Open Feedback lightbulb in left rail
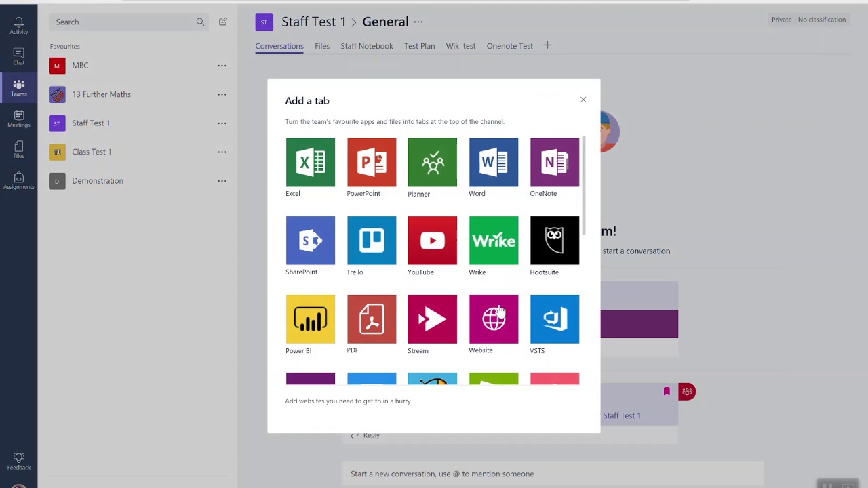 pos(18,462)
